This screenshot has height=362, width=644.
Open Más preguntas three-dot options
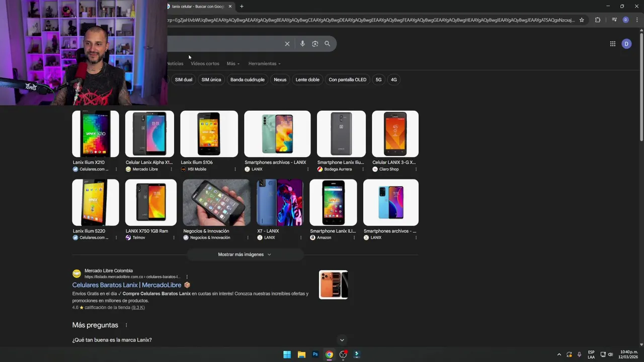(x=126, y=325)
